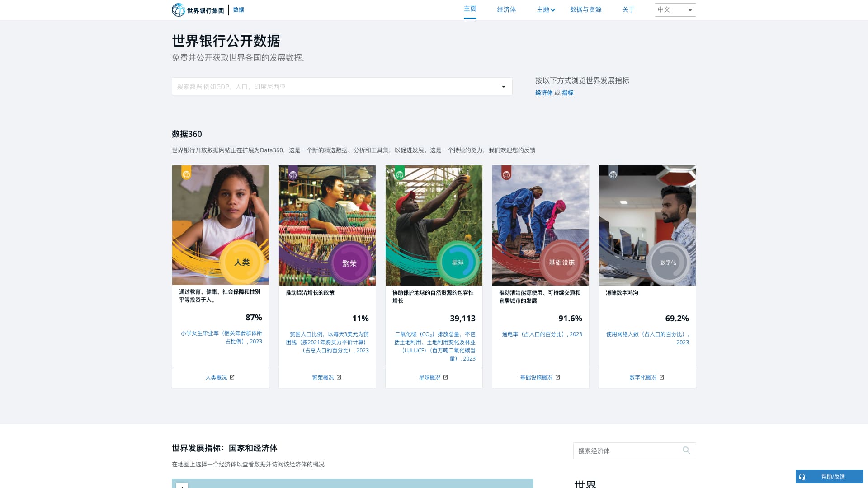Image resolution: width=868 pixels, height=488 pixels.
Task: Click the World Bank Group globe logo
Action: pyautogui.click(x=179, y=10)
